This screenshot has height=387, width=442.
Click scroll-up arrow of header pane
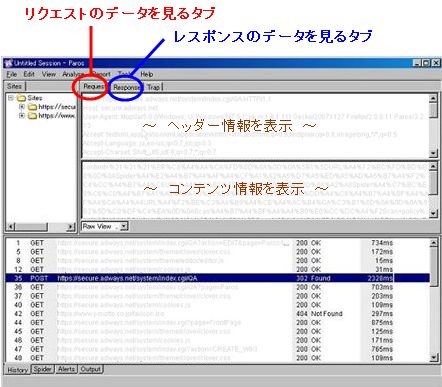[433, 98]
